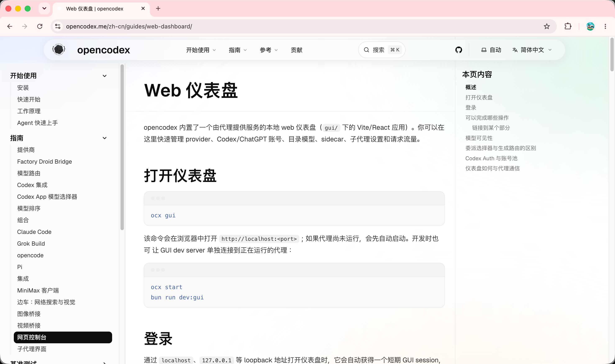Click the language translate icon
The image size is (615, 364).
(x=515, y=50)
